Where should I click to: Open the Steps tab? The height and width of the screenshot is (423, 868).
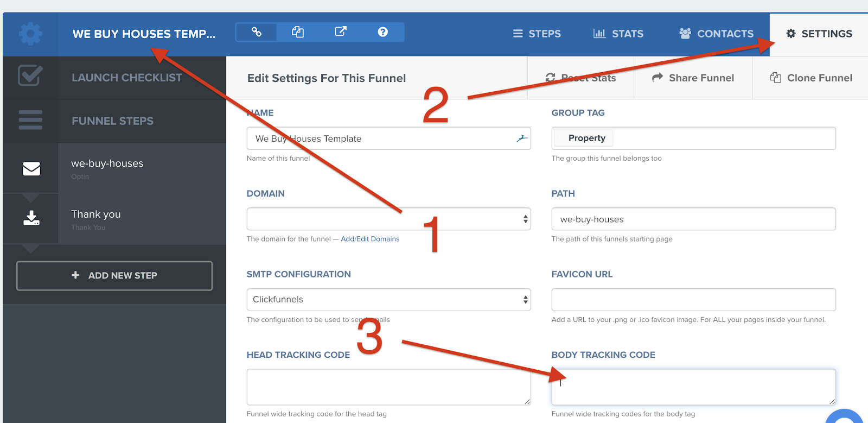pos(537,34)
